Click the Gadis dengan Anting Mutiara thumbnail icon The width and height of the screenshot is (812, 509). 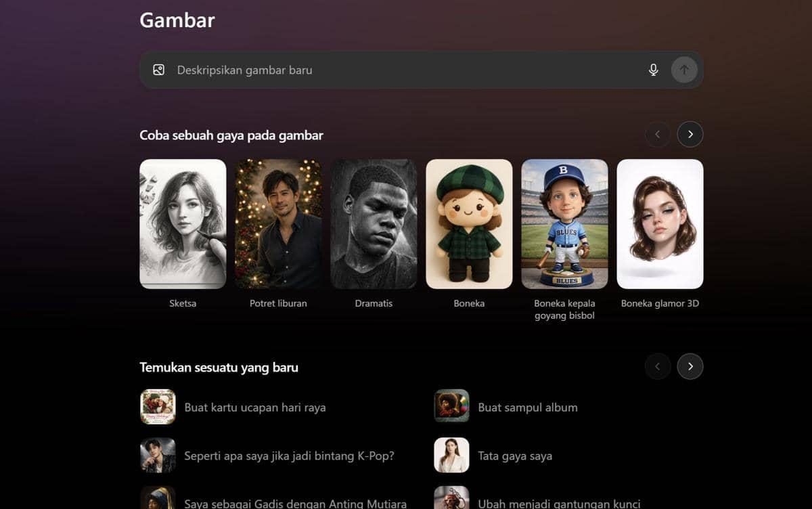click(x=158, y=501)
